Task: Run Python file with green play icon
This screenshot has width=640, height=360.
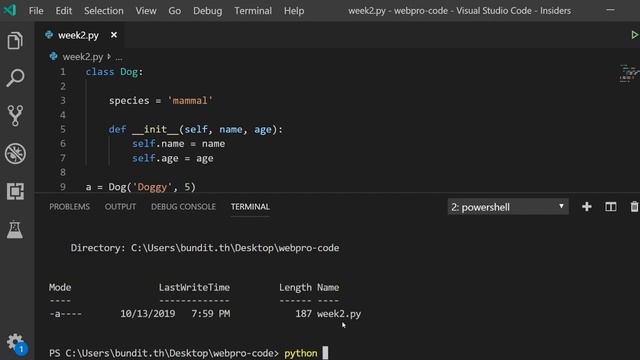Action: tap(634, 35)
